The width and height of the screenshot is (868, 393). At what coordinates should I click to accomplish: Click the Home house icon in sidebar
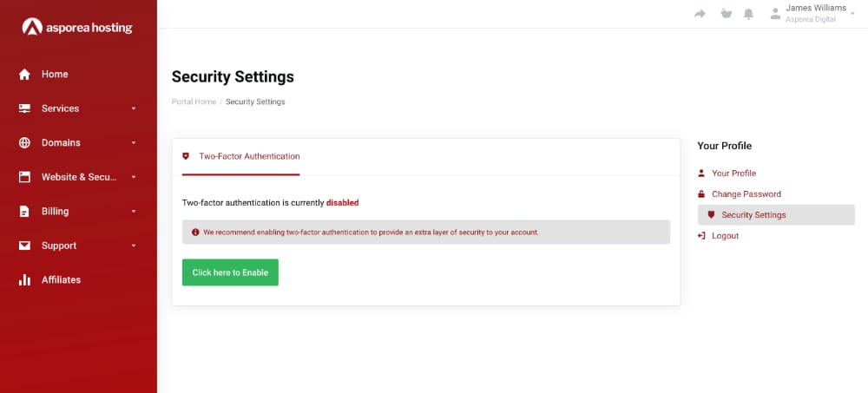(25, 75)
